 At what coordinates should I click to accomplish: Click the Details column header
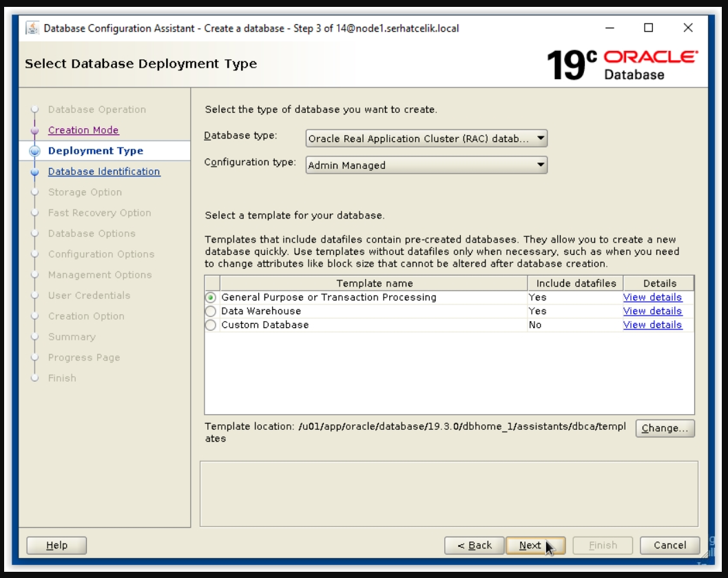click(x=659, y=283)
